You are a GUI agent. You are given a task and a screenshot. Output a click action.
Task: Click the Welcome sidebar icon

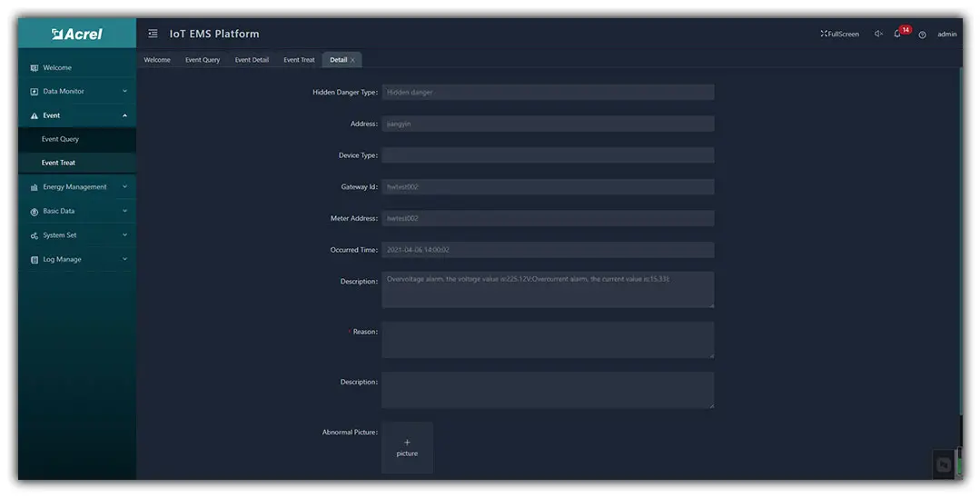pyautogui.click(x=35, y=68)
